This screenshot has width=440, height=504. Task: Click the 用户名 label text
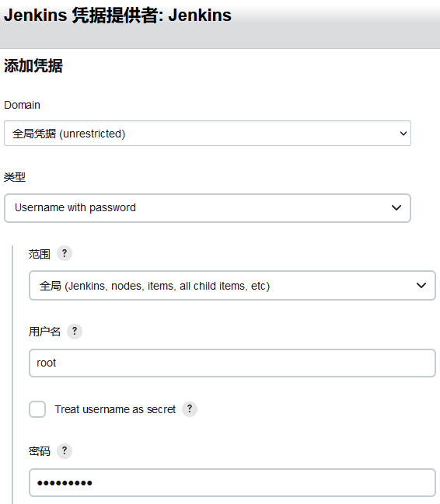(44, 332)
